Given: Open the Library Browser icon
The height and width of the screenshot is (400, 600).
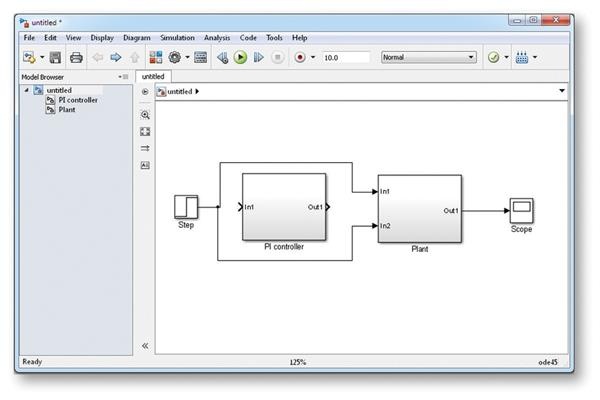Looking at the screenshot, I should pyautogui.click(x=155, y=58).
